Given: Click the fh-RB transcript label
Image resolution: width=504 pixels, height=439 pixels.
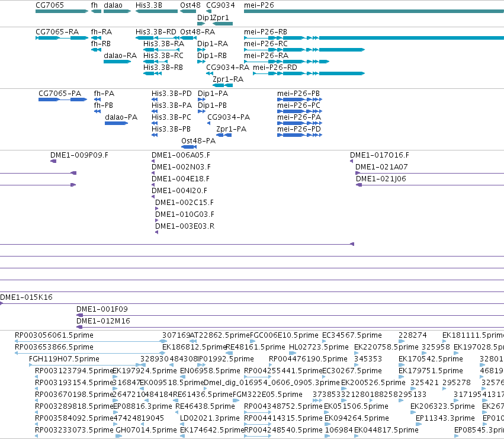Looking at the screenshot, I should [x=101, y=44].
